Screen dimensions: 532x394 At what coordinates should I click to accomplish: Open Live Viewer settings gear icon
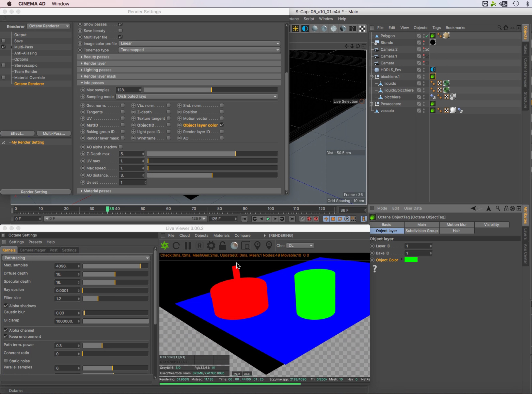point(211,245)
